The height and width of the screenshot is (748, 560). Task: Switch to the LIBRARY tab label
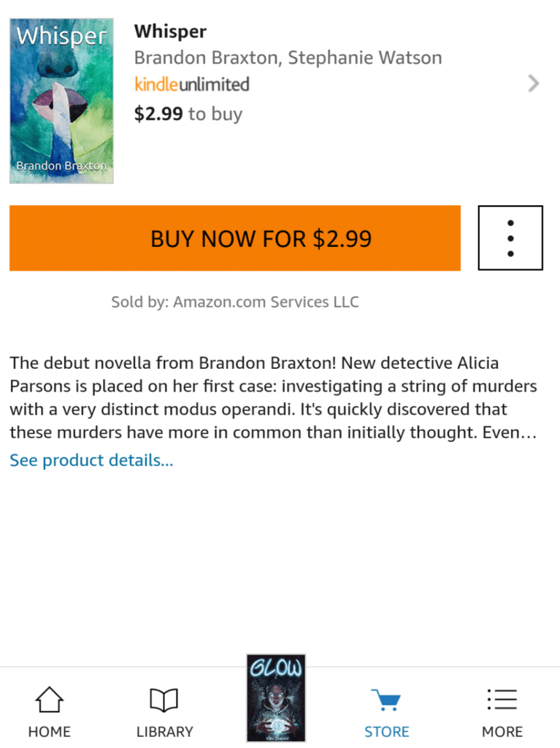(164, 732)
